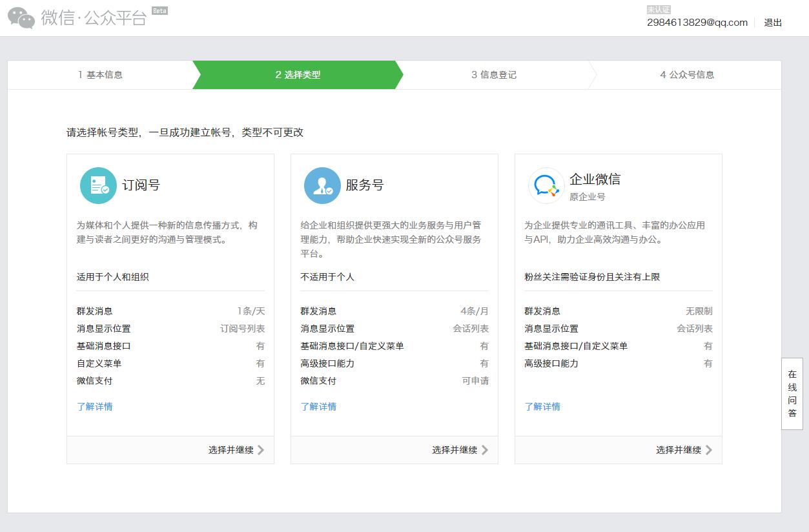Viewport: 809px width, 532px height.
Task: Click the 企业微信 chat bubble icon
Action: (x=546, y=185)
